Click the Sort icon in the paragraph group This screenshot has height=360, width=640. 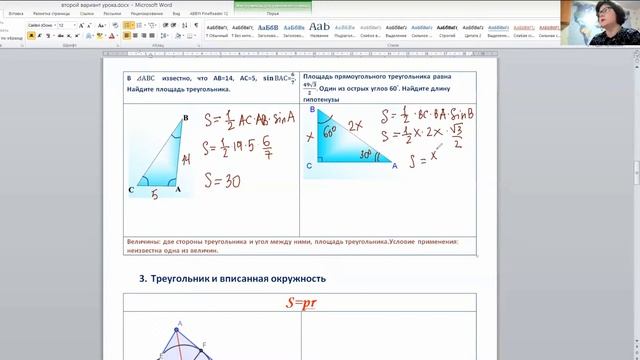coord(184,25)
